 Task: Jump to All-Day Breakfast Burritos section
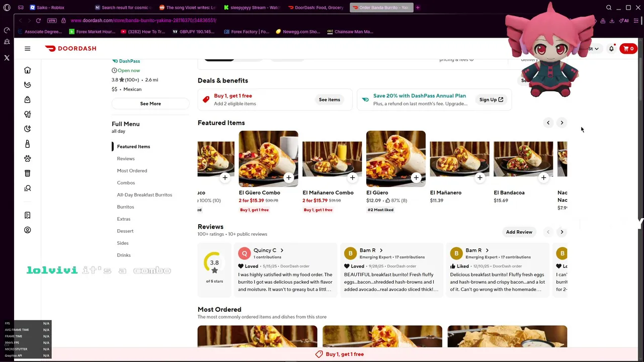[x=144, y=195]
